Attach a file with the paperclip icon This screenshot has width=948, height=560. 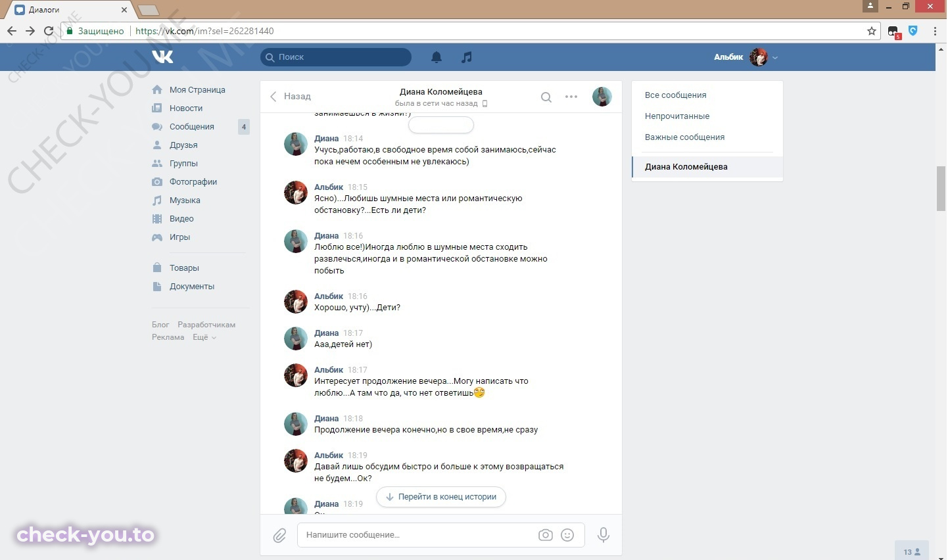(279, 535)
